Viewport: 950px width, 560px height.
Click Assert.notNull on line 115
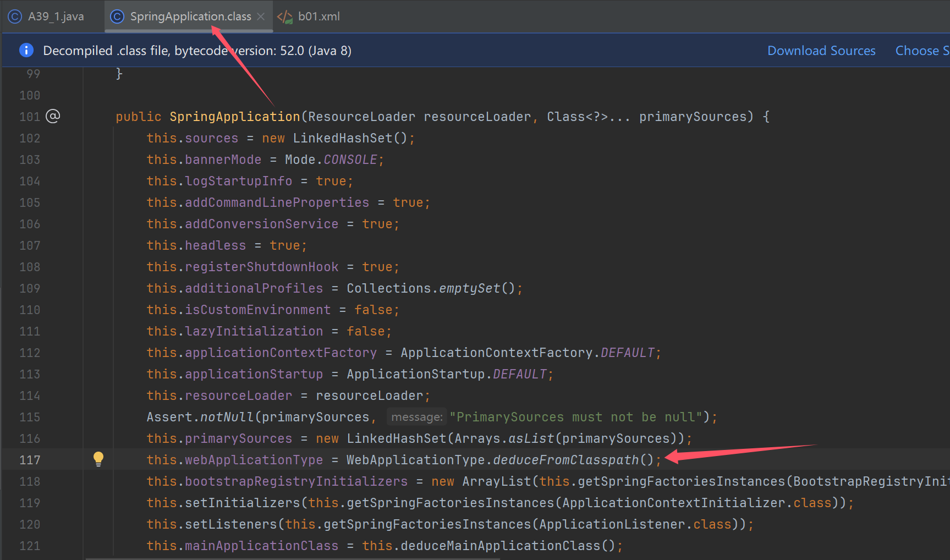tap(200, 417)
